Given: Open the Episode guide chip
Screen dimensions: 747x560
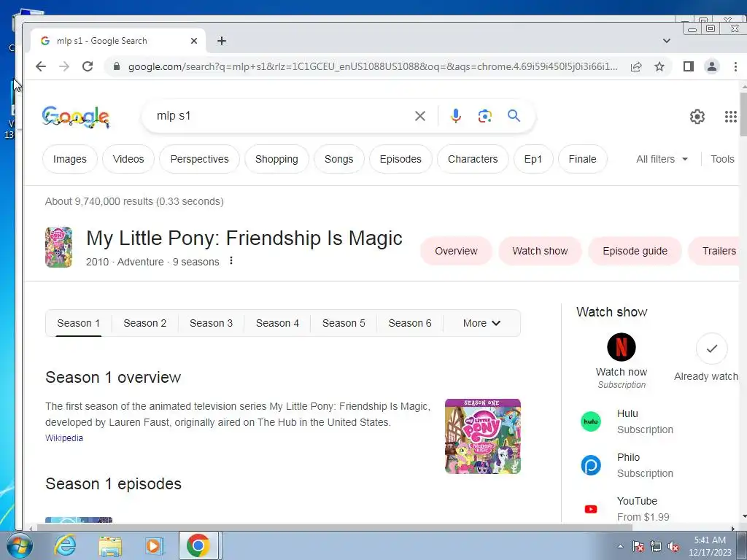Looking at the screenshot, I should pyautogui.click(x=635, y=251).
